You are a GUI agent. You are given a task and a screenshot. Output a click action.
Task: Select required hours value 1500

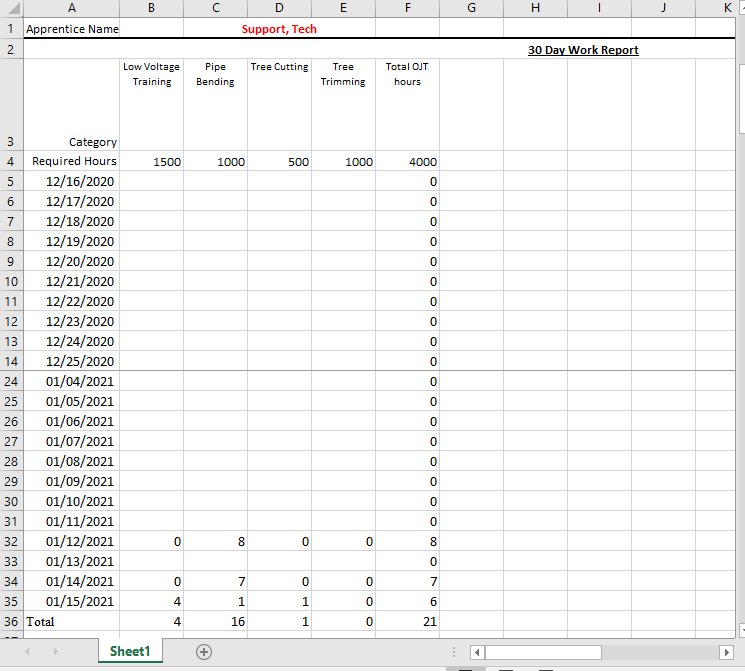pos(152,162)
